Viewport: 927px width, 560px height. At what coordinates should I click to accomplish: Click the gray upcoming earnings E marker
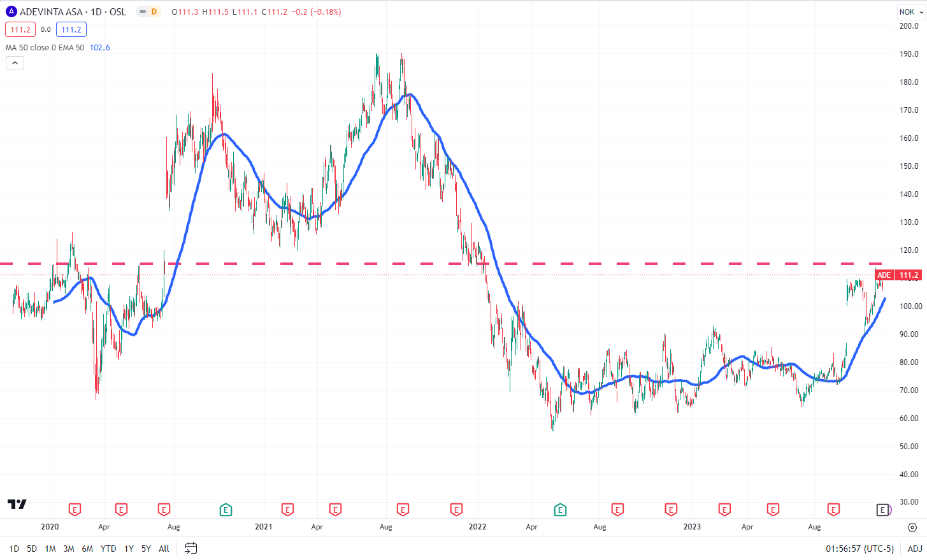[882, 510]
